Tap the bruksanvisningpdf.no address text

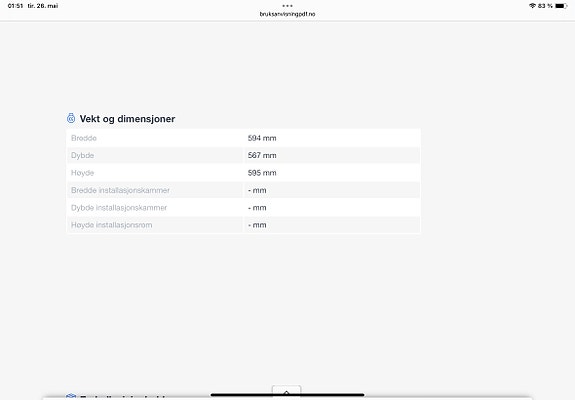pyautogui.click(x=288, y=14)
